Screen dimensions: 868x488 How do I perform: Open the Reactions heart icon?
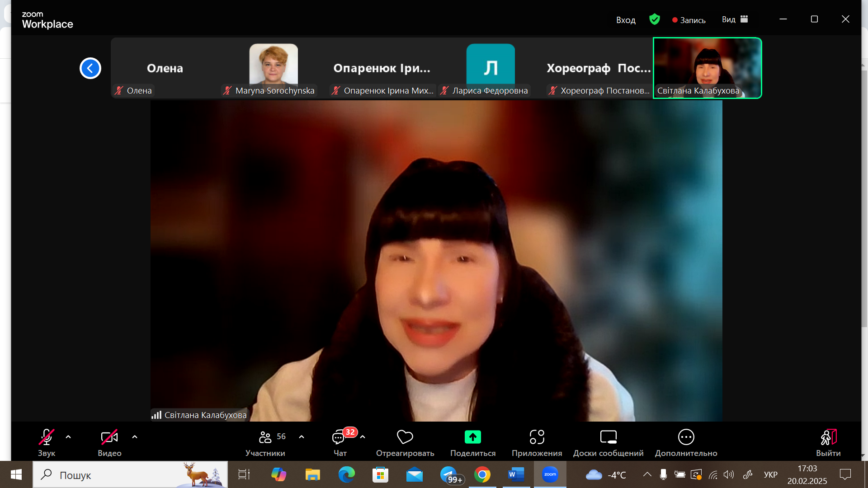(405, 437)
